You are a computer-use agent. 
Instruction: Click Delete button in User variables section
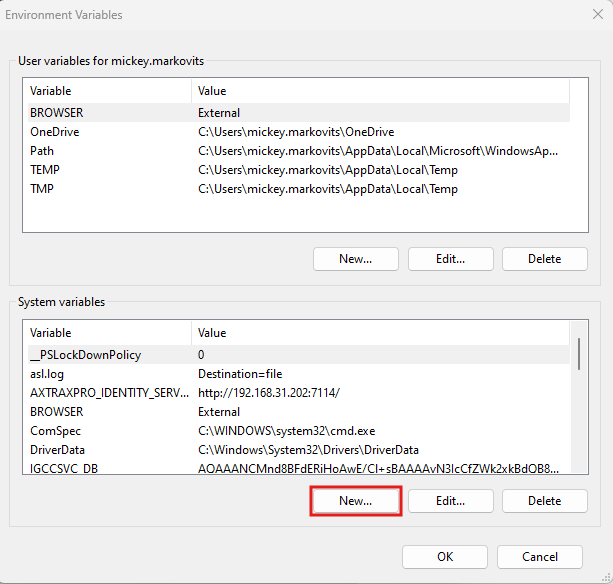tap(544, 259)
